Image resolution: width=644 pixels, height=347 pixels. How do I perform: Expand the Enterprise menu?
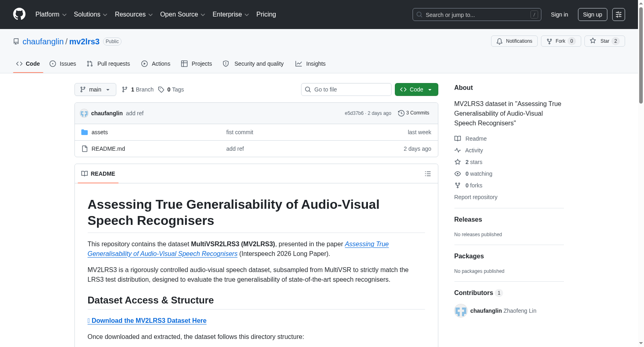pos(231,15)
